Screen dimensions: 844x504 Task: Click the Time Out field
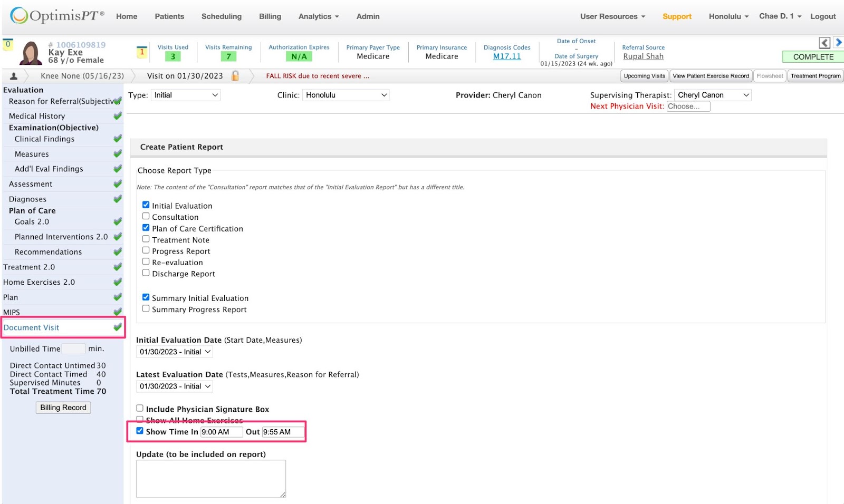pyautogui.click(x=283, y=432)
